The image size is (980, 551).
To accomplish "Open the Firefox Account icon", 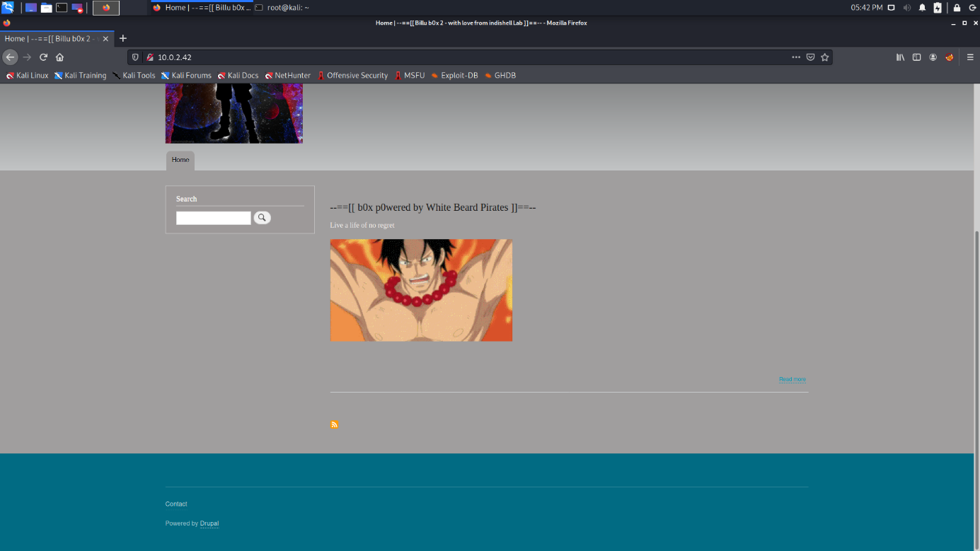I will 933,57.
